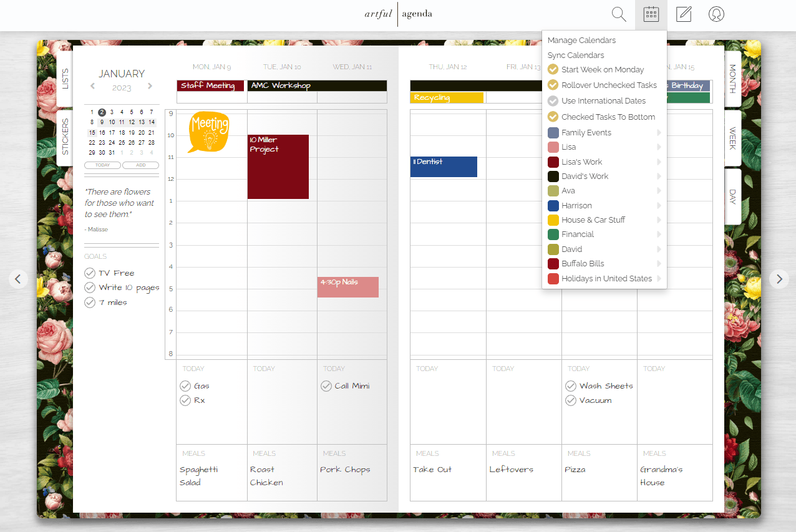Viewport: 796px width, 532px height.
Task: Turn the planner page back with left arrow
Action: coord(18,279)
